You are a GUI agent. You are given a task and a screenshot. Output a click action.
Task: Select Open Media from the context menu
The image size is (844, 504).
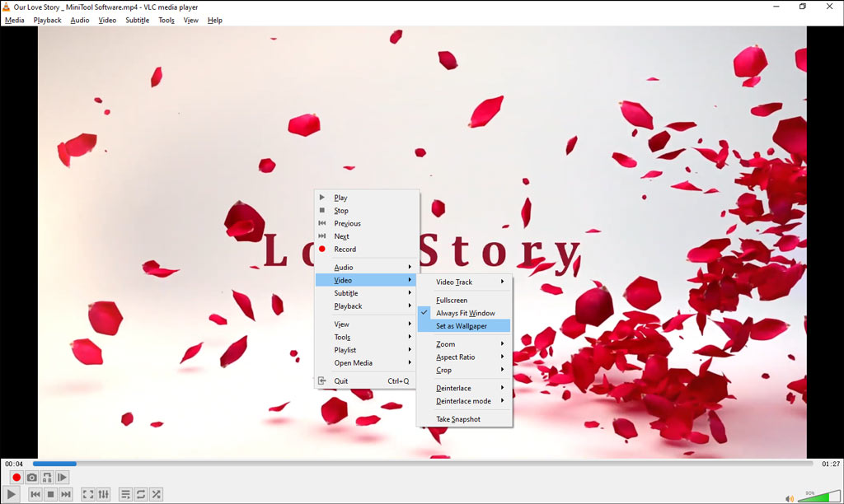point(356,362)
